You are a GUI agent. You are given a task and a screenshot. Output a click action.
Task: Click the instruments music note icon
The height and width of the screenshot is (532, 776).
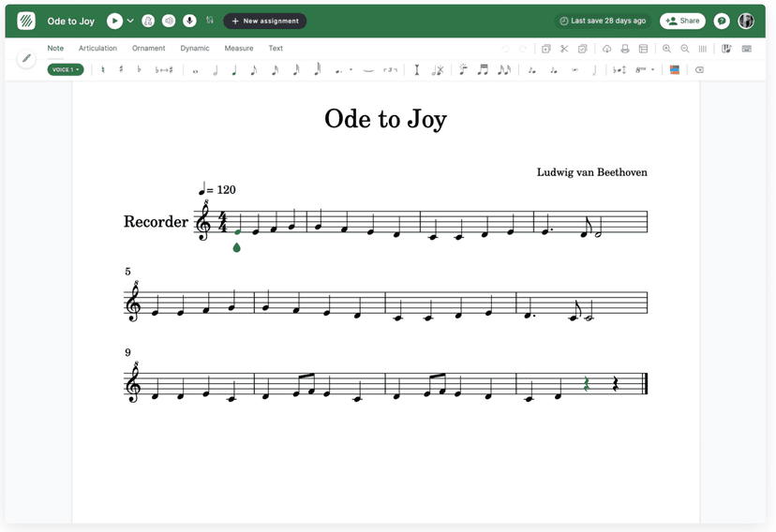726,49
